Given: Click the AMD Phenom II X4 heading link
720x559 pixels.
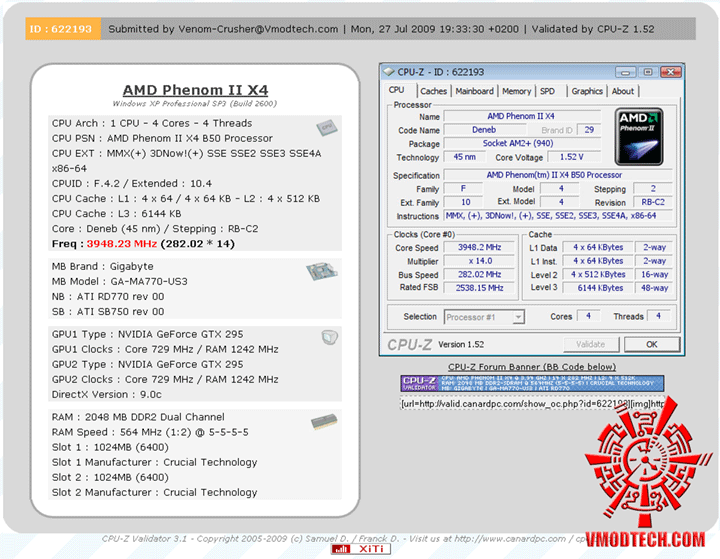Looking at the screenshot, I should tap(195, 90).
